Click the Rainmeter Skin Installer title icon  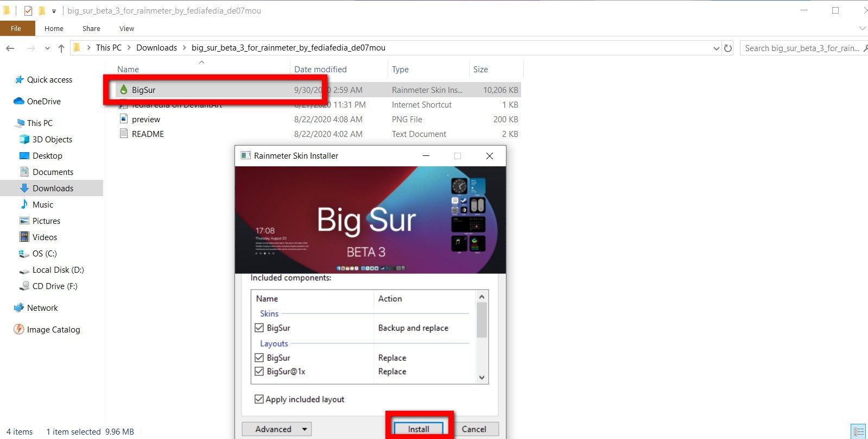[245, 155]
